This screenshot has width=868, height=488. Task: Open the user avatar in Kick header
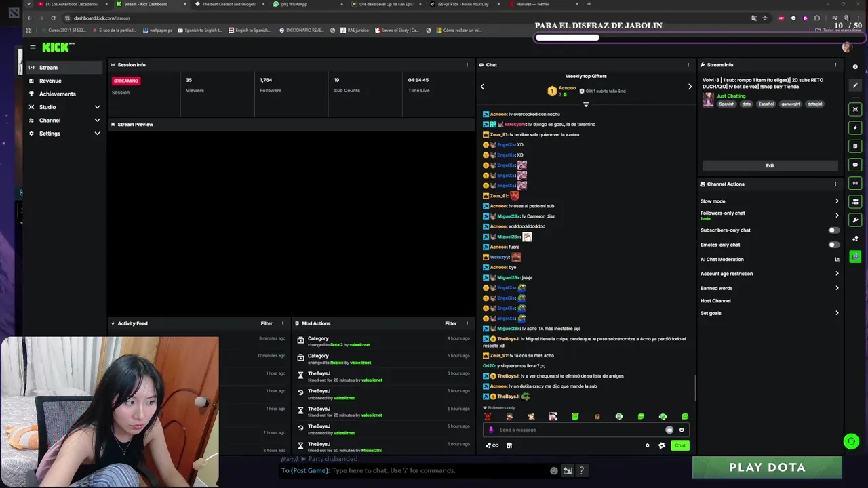click(x=846, y=47)
